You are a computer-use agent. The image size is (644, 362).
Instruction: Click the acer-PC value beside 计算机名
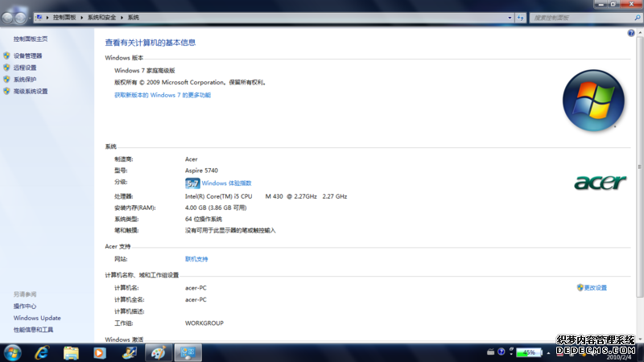click(196, 288)
